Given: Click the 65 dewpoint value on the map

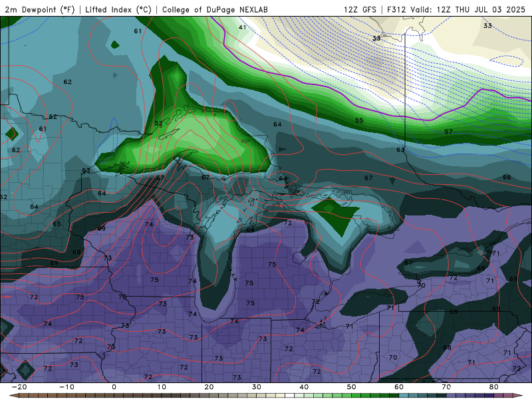Looking at the screenshot, I should click(x=57, y=223).
